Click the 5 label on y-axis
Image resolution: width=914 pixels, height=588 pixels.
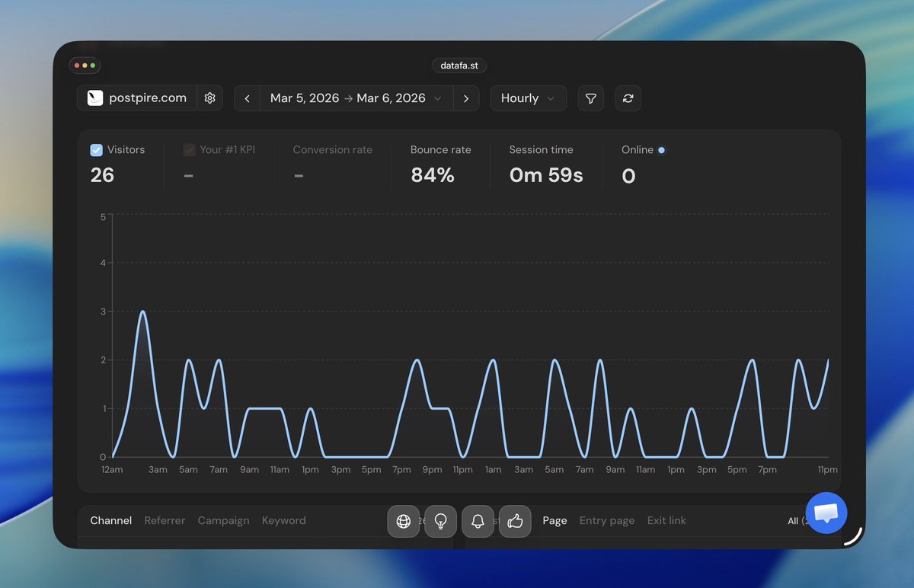[x=103, y=217]
